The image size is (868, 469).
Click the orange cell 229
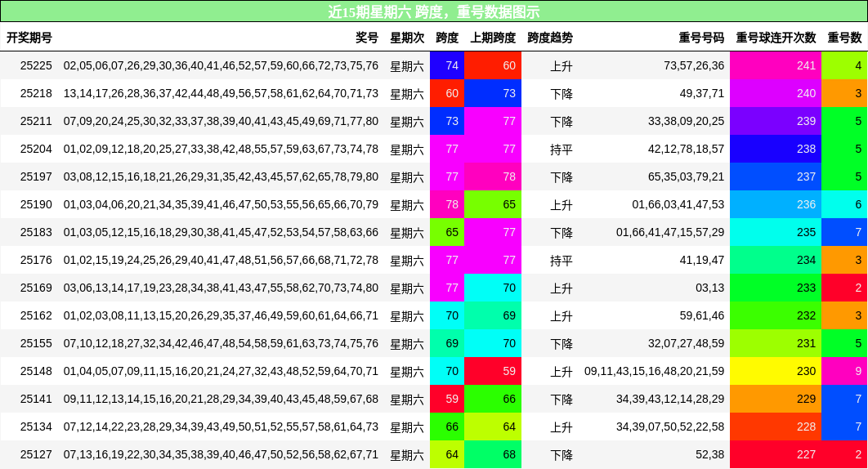[x=776, y=400]
